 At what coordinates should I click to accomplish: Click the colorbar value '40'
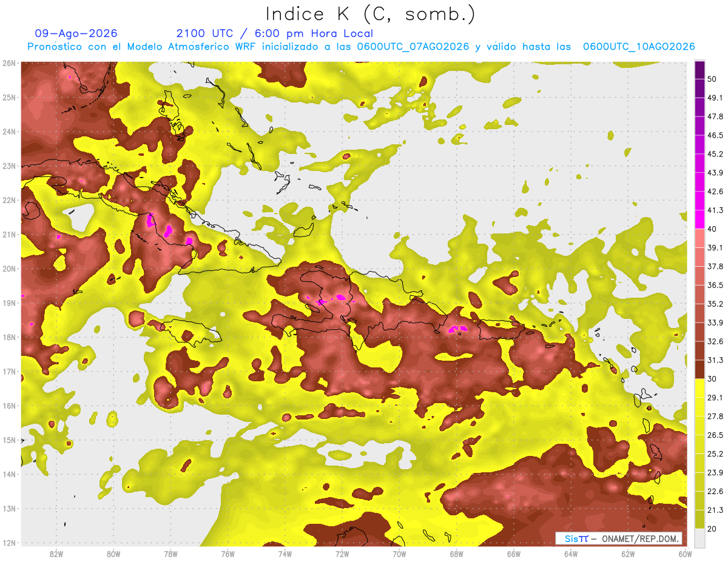point(713,229)
